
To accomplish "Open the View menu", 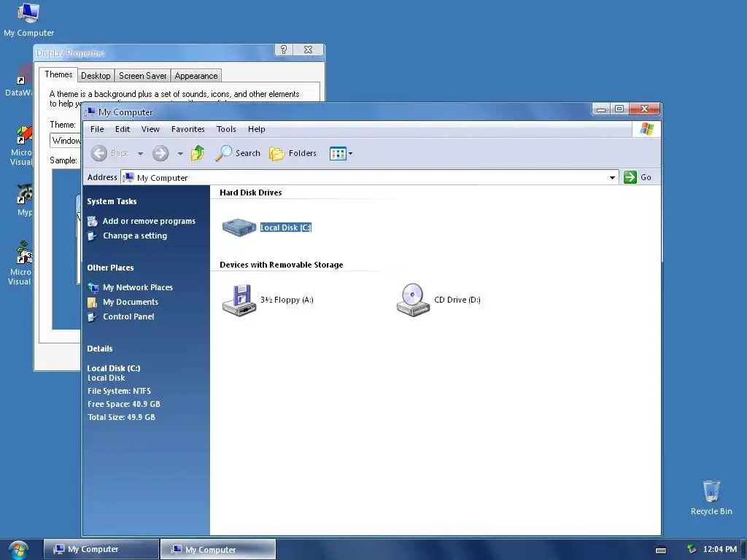I will click(x=150, y=129).
